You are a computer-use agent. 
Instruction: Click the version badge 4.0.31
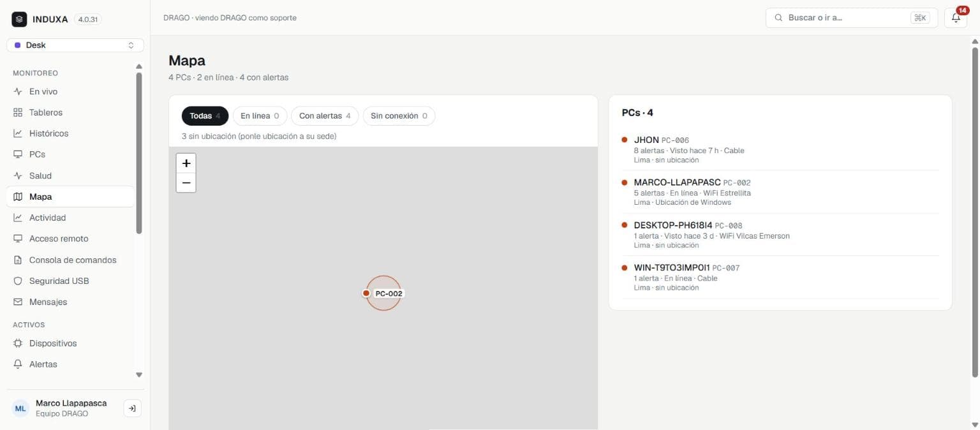pyautogui.click(x=88, y=19)
